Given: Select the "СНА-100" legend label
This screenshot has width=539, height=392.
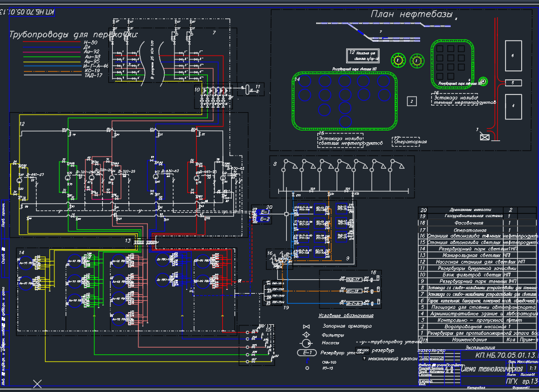Looking at the screenshot, I should pyautogui.click(x=329, y=363).
